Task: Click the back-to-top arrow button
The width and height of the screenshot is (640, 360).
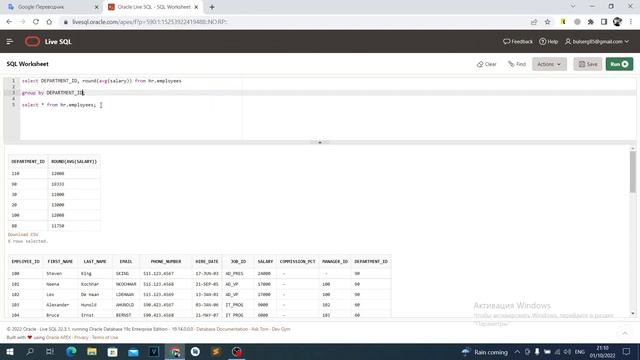Action: [x=625, y=333]
